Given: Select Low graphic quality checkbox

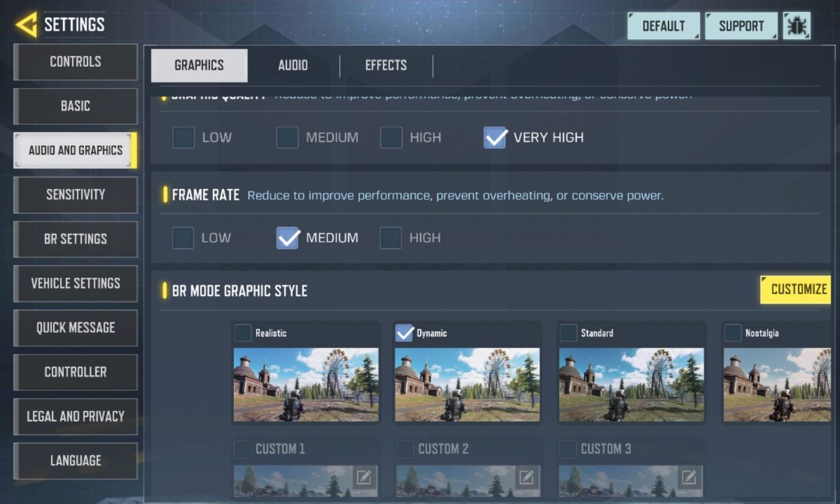Looking at the screenshot, I should [184, 137].
